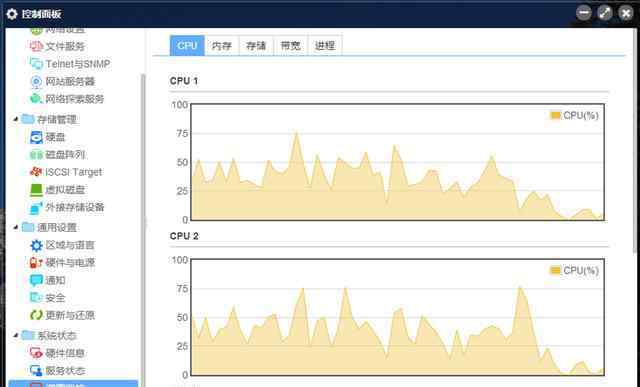Select 虚拟磁盘 green disk icon

(x=36, y=190)
